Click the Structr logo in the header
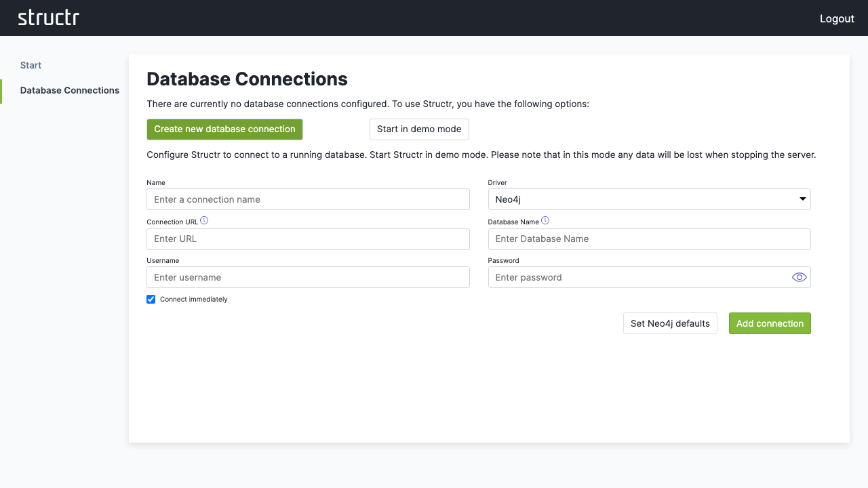This screenshot has width=868, height=488. click(48, 18)
